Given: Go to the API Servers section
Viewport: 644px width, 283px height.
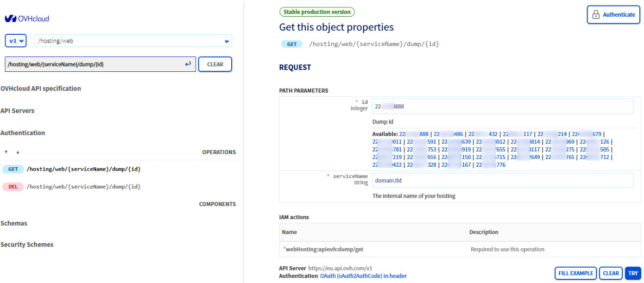Looking at the screenshot, I should 18,111.
